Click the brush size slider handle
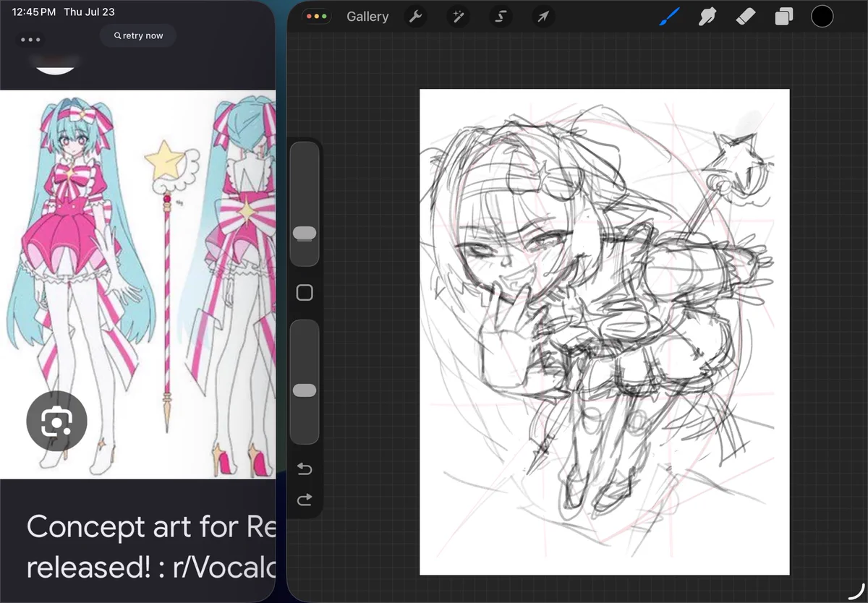 pos(305,233)
